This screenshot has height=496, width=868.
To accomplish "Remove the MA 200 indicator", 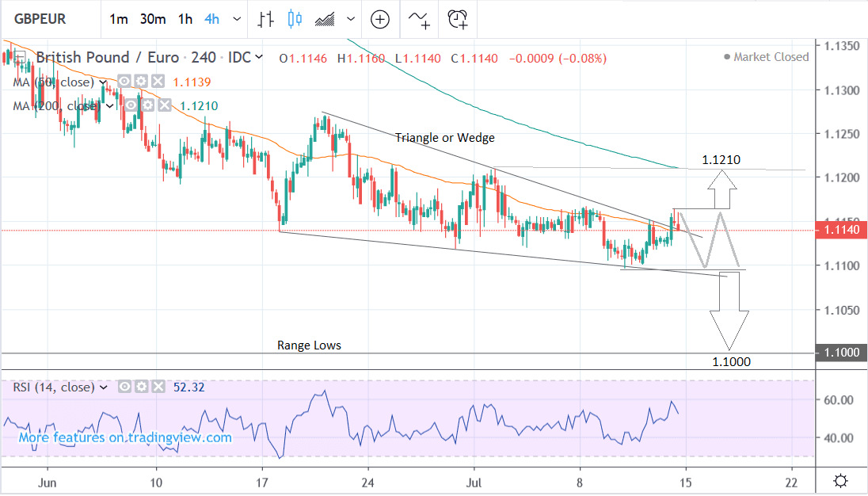I will pos(165,105).
